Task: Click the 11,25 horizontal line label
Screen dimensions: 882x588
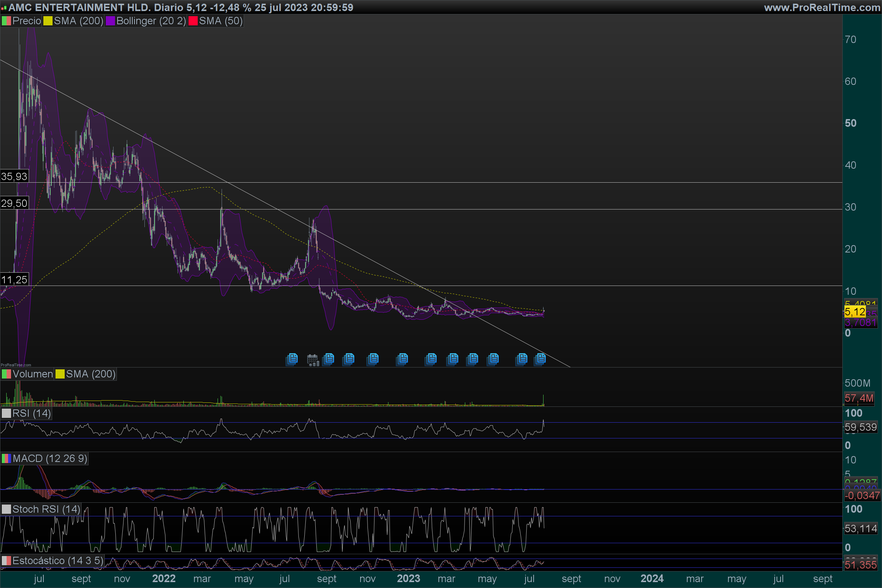Action: [x=14, y=279]
